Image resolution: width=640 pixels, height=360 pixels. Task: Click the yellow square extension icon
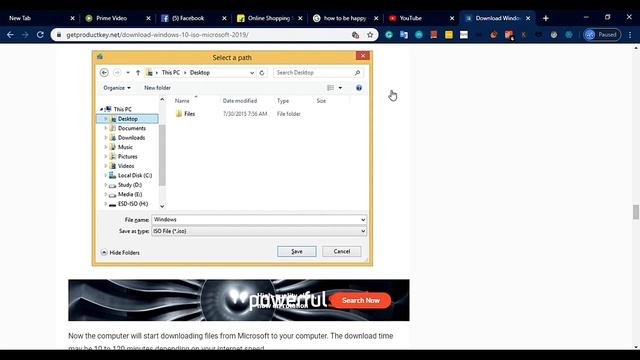point(449,35)
